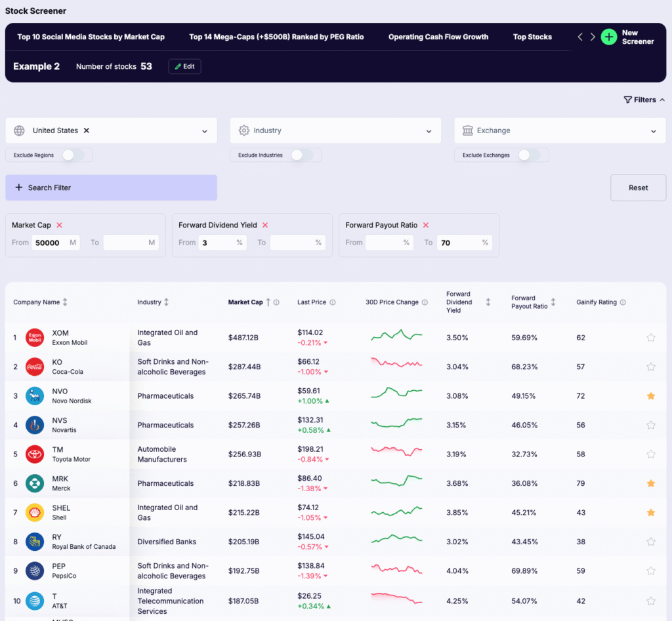Click the globe icon in the country filter

click(x=20, y=130)
